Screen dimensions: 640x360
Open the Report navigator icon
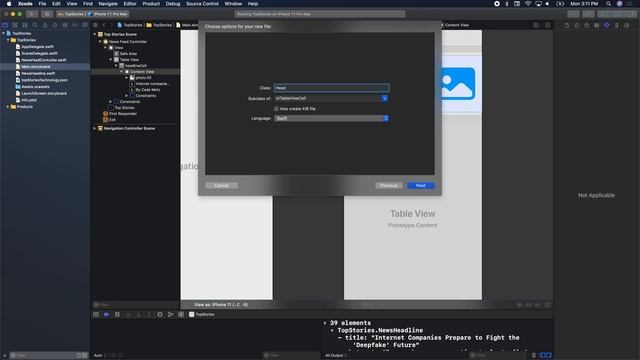tap(85, 25)
